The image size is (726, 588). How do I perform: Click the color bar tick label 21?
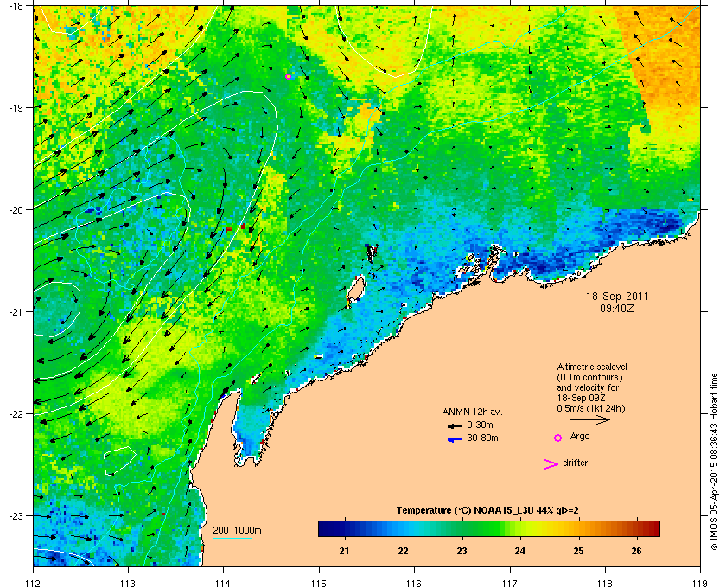tap(344, 551)
